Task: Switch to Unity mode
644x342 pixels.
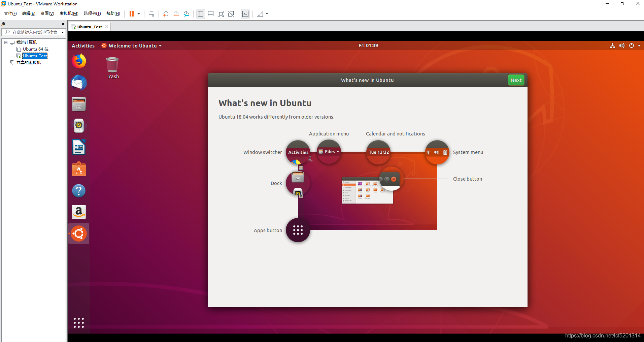Action: pyautogui.click(x=231, y=14)
